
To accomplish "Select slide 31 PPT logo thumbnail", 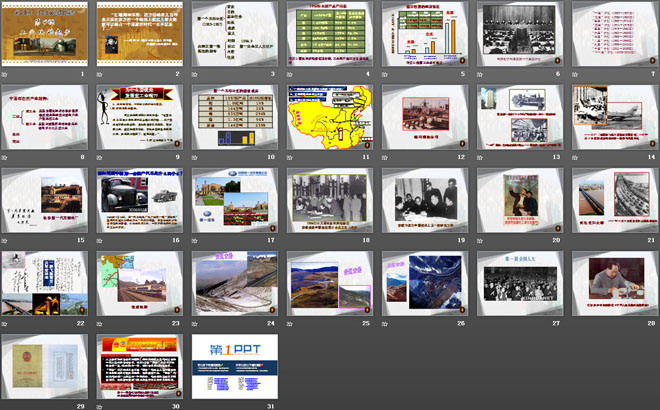I will [x=235, y=366].
